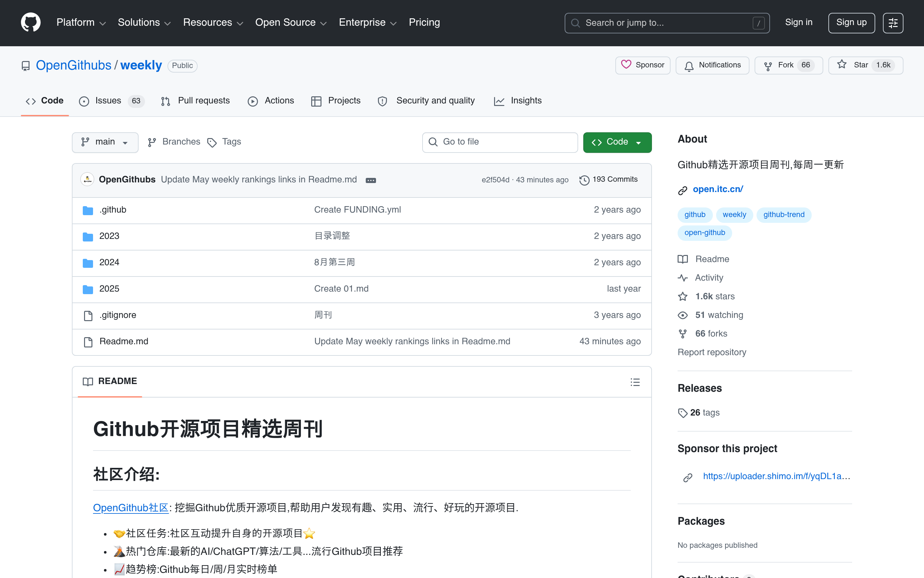The height and width of the screenshot is (578, 924).
Task: Expand the Platform menu
Action: click(x=81, y=22)
